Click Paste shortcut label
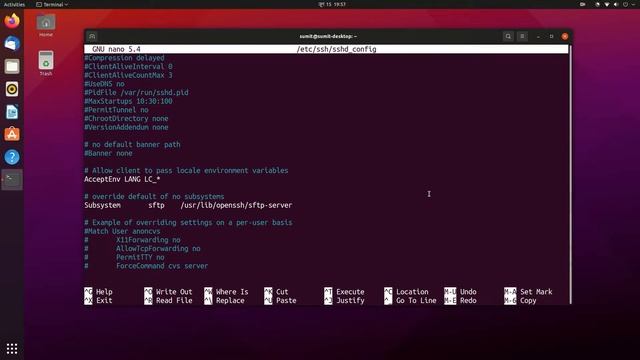640x360 pixels. [x=286, y=300]
